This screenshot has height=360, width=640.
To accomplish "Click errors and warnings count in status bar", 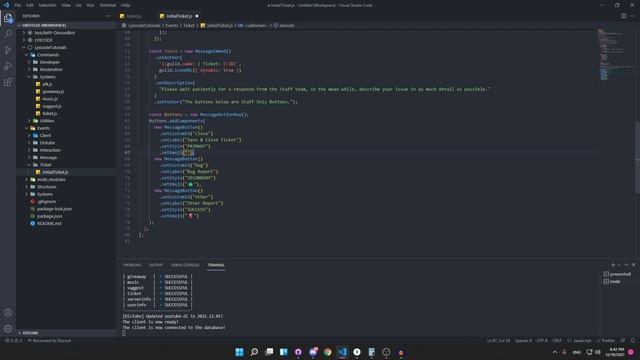I will coord(13,340).
